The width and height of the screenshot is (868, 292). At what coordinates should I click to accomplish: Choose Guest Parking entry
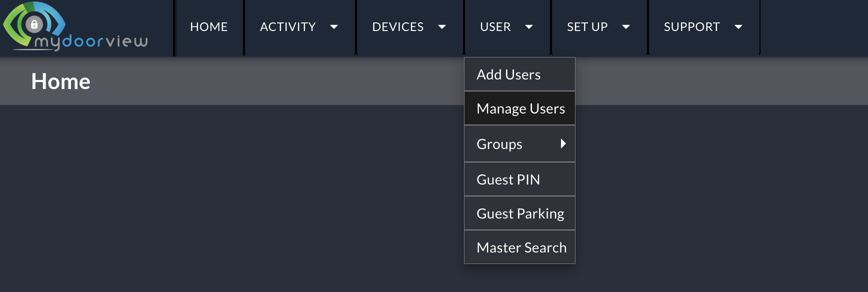[x=519, y=213]
